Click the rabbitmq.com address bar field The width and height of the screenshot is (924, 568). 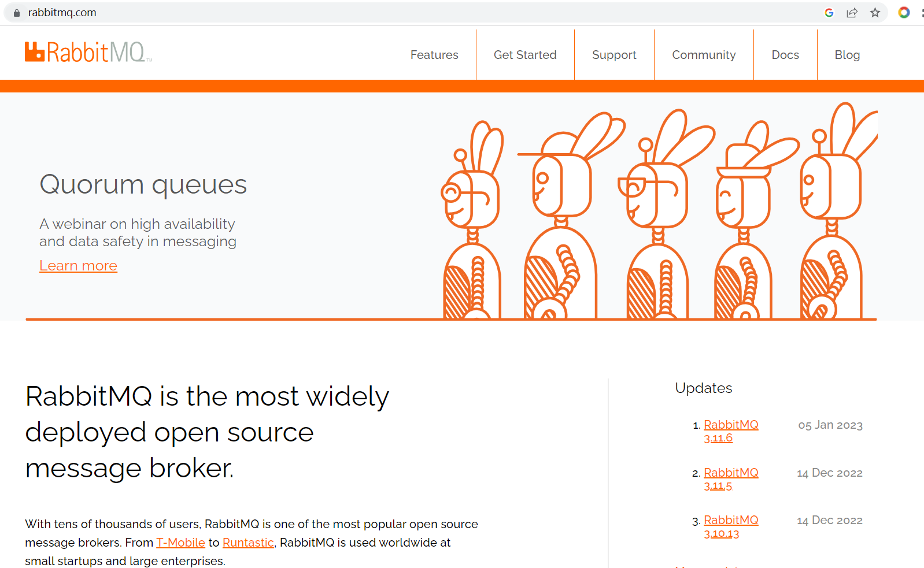pos(445,13)
